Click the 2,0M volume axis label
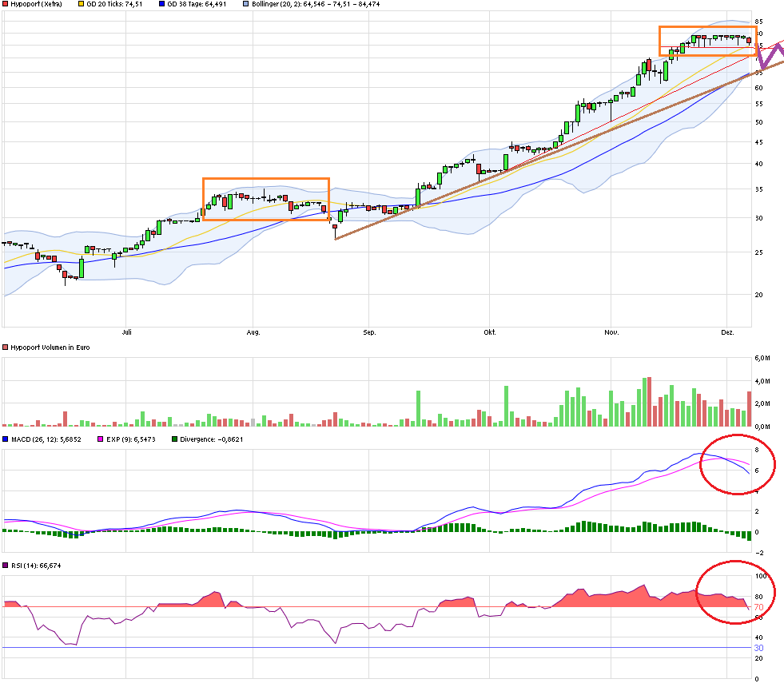Screen dimensions: 784x687 click(762, 403)
